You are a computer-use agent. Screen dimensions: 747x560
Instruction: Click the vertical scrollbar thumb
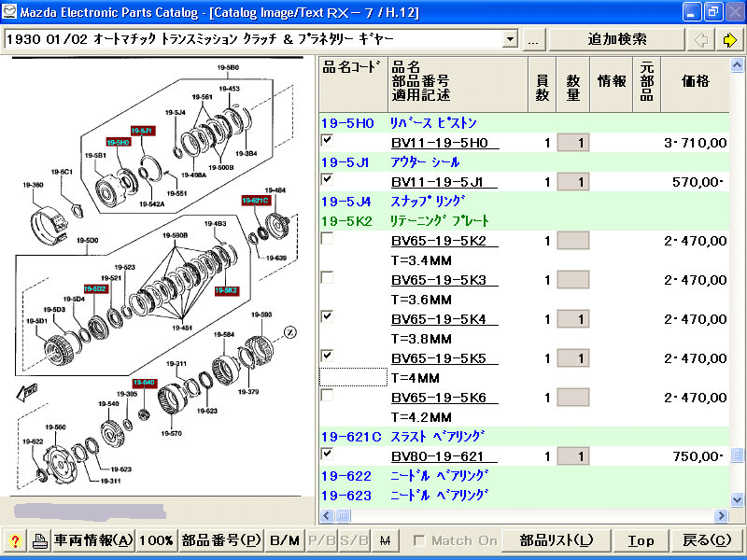737,455
